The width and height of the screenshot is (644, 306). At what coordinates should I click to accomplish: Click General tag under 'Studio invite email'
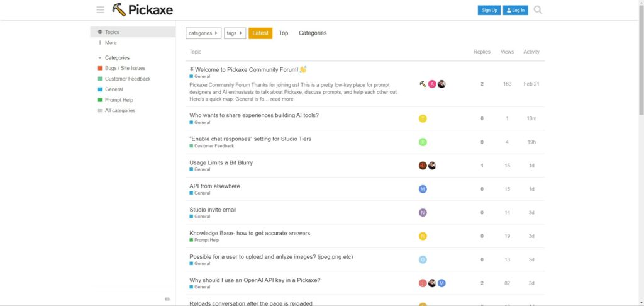point(199,217)
